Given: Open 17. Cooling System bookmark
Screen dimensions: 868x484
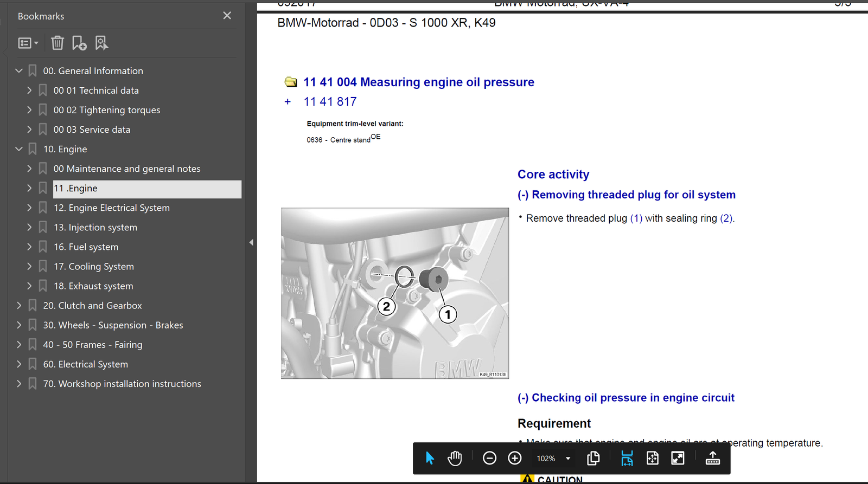Looking at the screenshot, I should [x=94, y=267].
